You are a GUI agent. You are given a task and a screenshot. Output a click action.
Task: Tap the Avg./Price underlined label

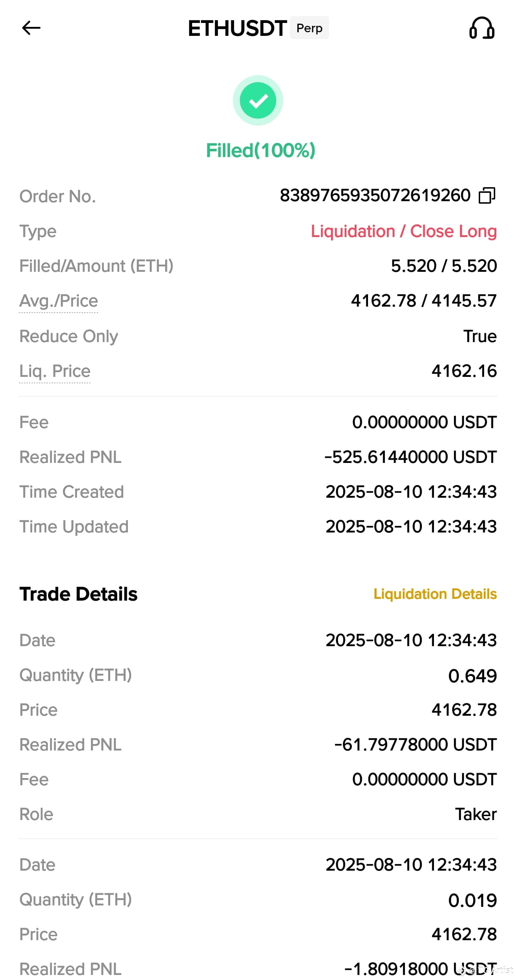coord(58,301)
